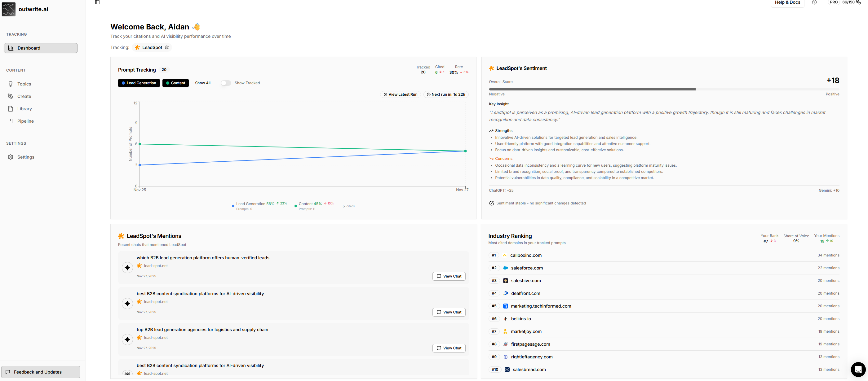Go to Topics in the sidebar
This screenshot has height=381, width=868.
click(x=24, y=84)
